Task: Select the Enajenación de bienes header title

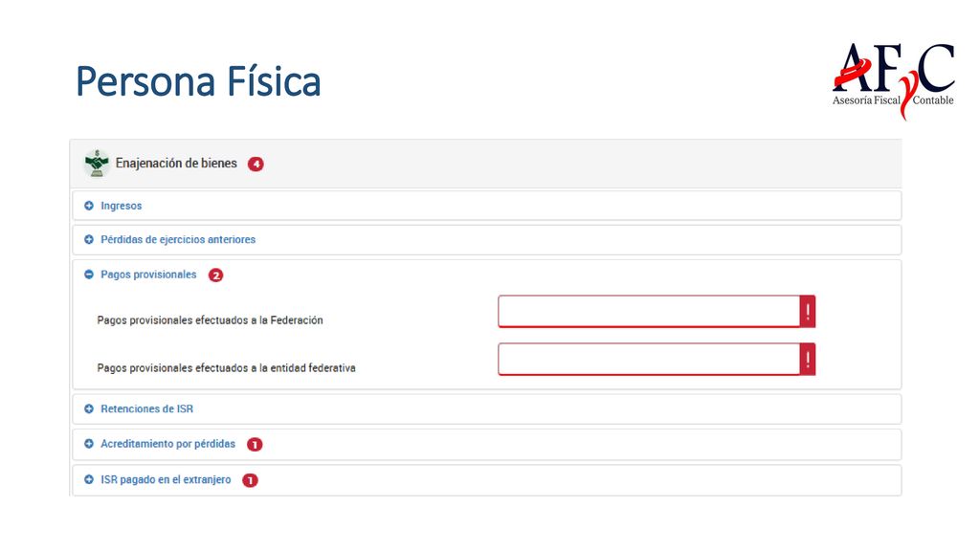Action: (176, 163)
